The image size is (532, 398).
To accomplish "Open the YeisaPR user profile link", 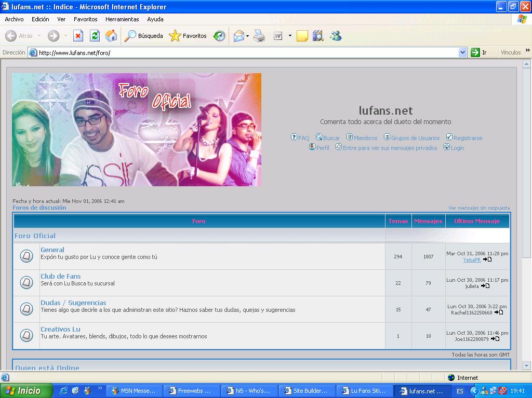I will 472,259.
